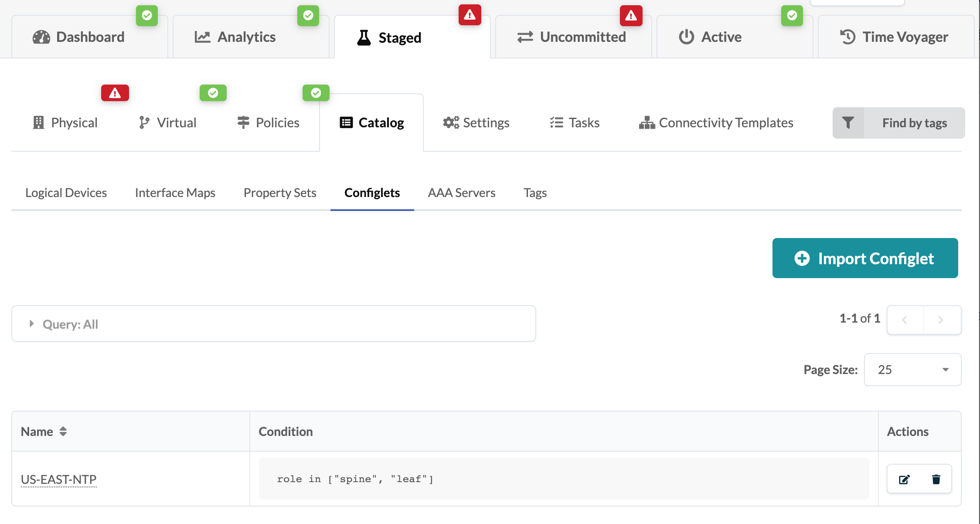Open the Policies section
This screenshot has height=524, width=980.
[269, 123]
